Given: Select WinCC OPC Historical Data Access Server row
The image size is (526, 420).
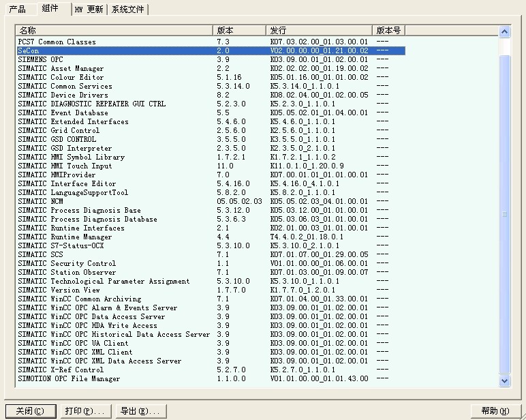Looking at the screenshot, I should pyautogui.click(x=211, y=334).
